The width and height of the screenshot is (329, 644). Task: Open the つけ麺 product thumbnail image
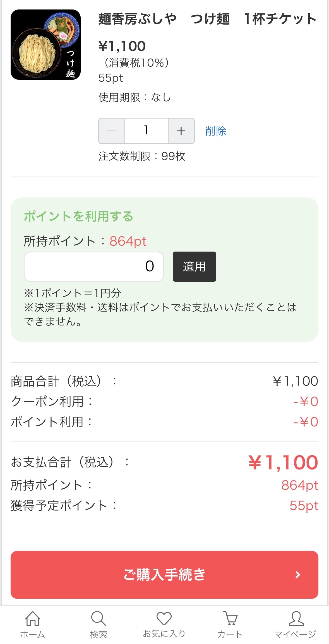tap(45, 45)
